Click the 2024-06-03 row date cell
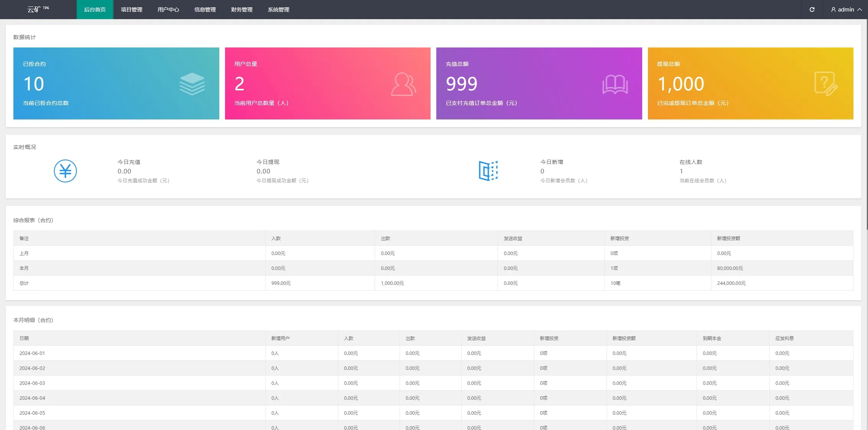Image resolution: width=868 pixels, height=430 pixels. point(32,383)
